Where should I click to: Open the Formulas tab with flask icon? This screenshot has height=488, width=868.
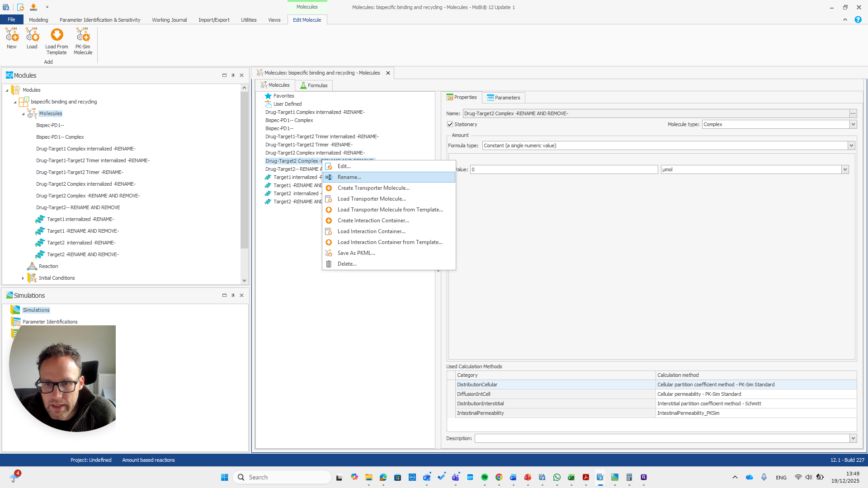click(x=314, y=85)
